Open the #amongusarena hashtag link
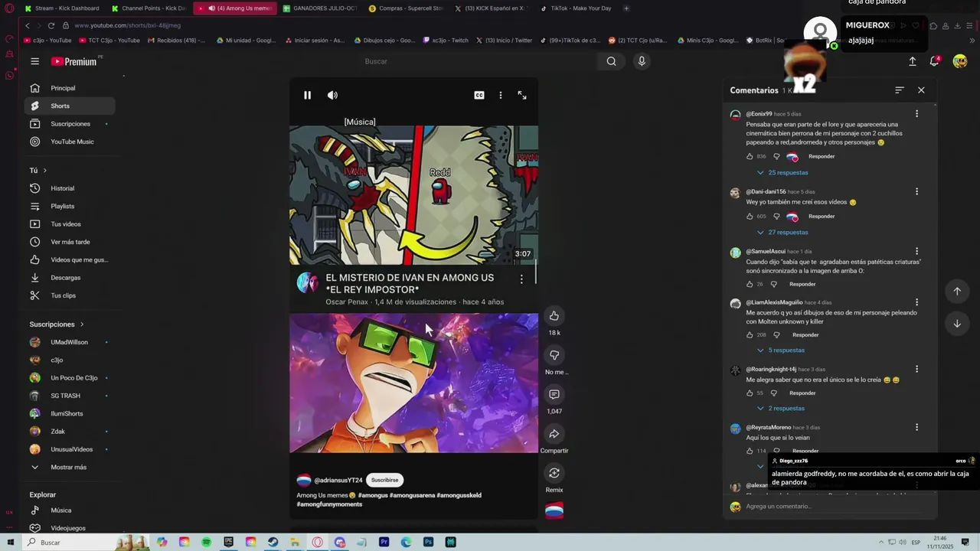980x551 pixels. coord(412,495)
